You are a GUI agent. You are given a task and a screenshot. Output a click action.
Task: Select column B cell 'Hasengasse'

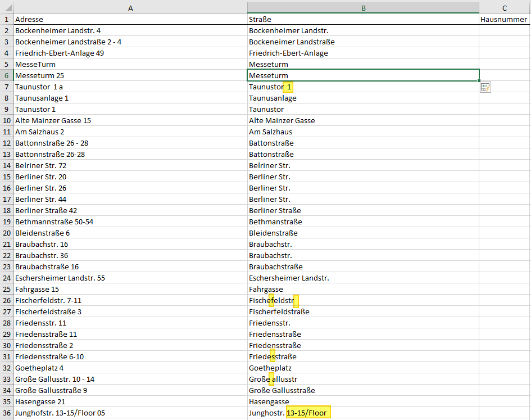(x=363, y=401)
